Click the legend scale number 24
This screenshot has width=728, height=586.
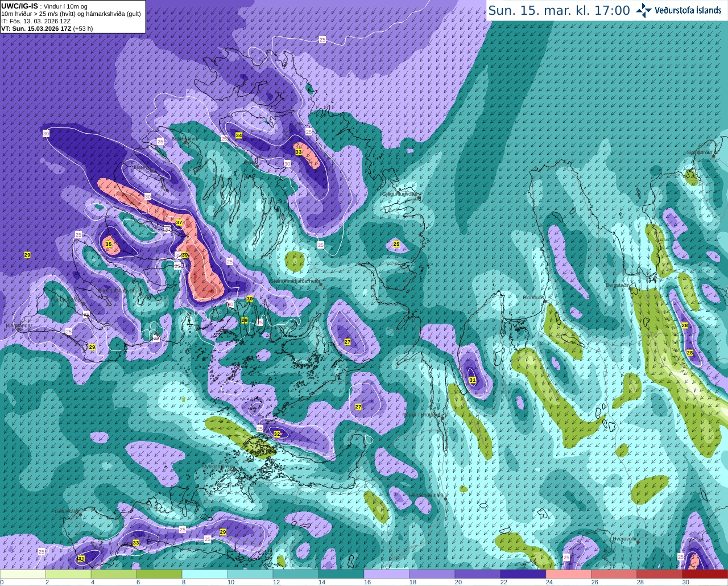coord(549,582)
